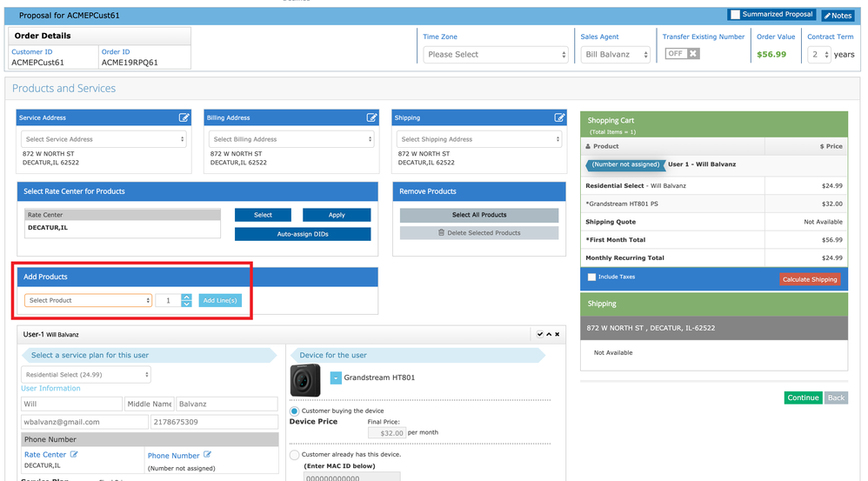Open the Notes button
Image resolution: width=868 pixels, height=481 pixels.
[x=838, y=16]
